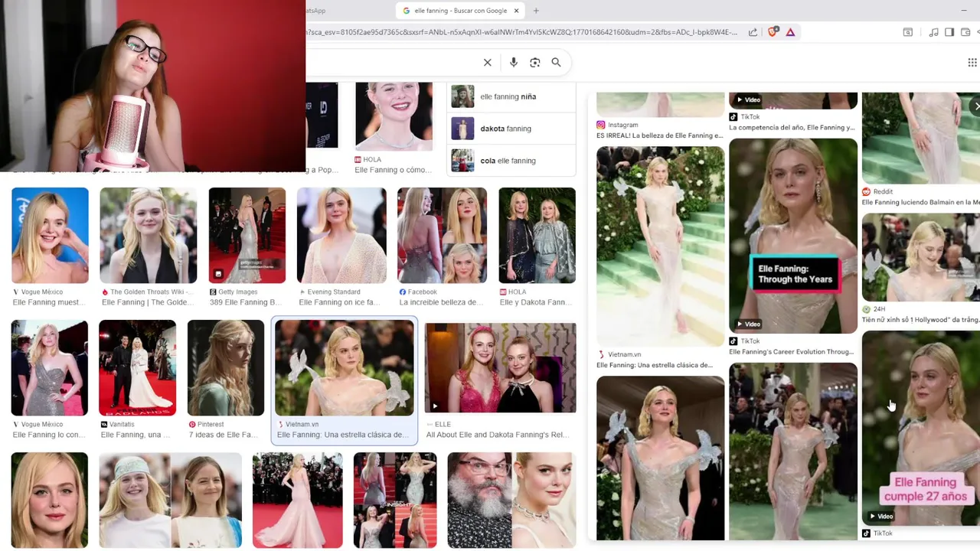The image size is (980, 551).
Task: Click 'All About Elle and Dakota Fanning's Rel...' link
Action: (498, 435)
